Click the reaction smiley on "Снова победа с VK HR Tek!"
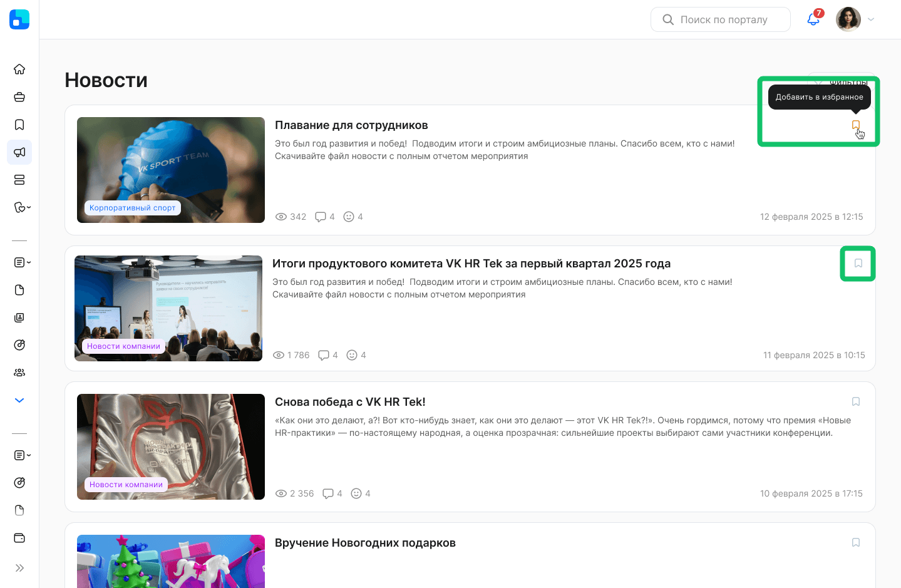This screenshot has width=901, height=588. click(x=356, y=493)
